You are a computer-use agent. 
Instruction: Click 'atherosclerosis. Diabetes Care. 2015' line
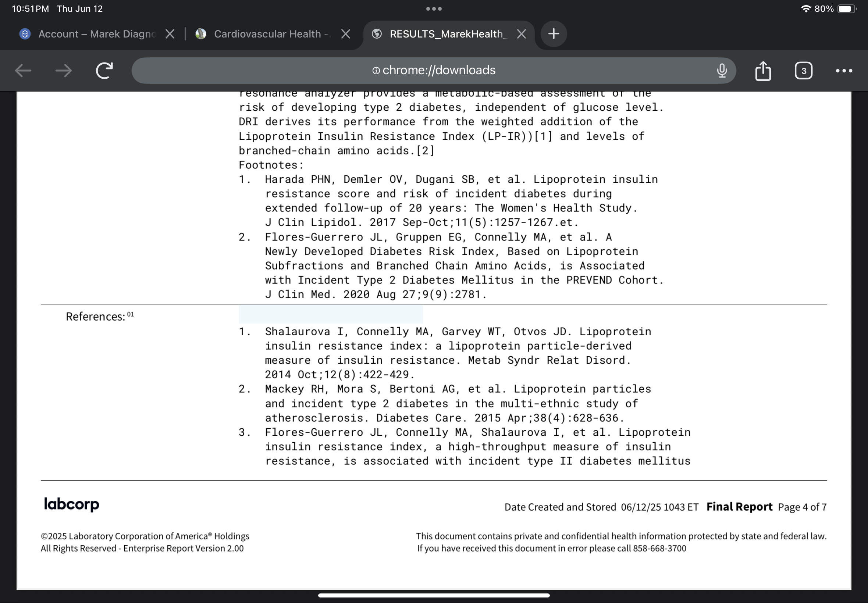445,418
